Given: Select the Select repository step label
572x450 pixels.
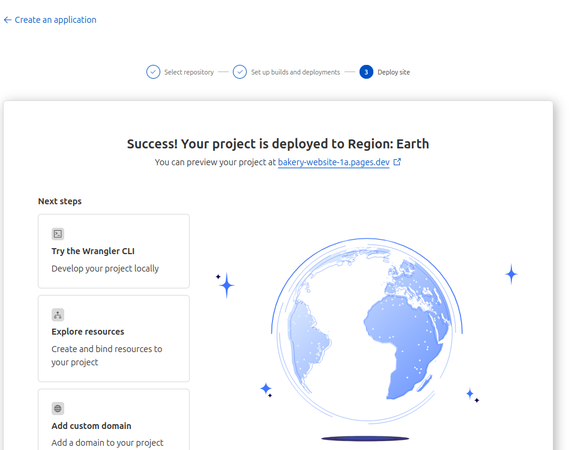Looking at the screenshot, I should (x=189, y=72).
